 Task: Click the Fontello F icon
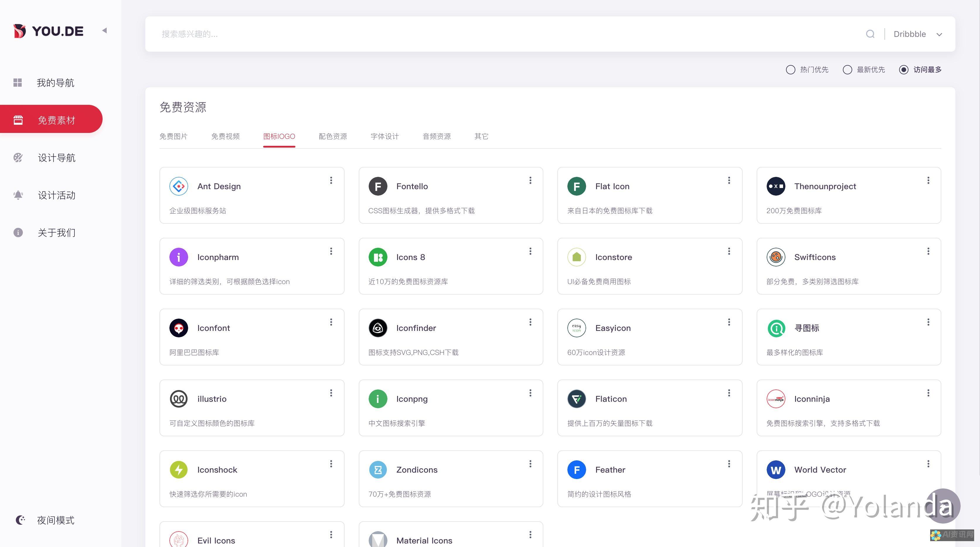pos(378,186)
